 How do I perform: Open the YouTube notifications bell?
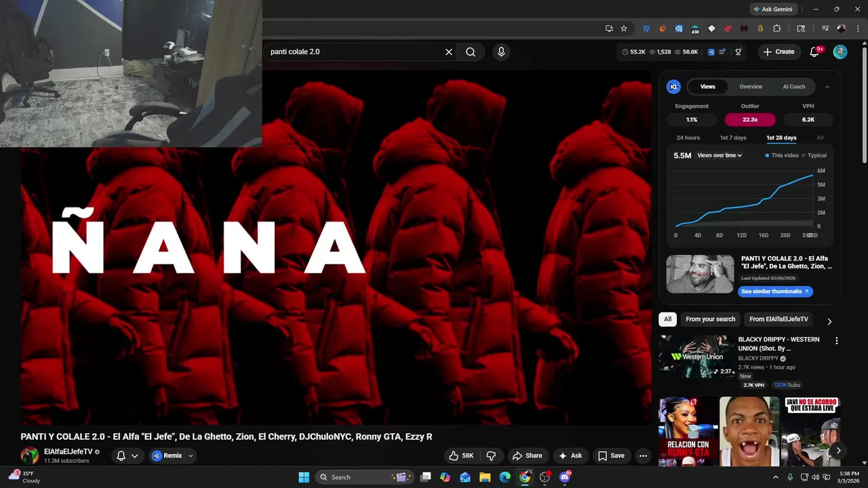(815, 52)
